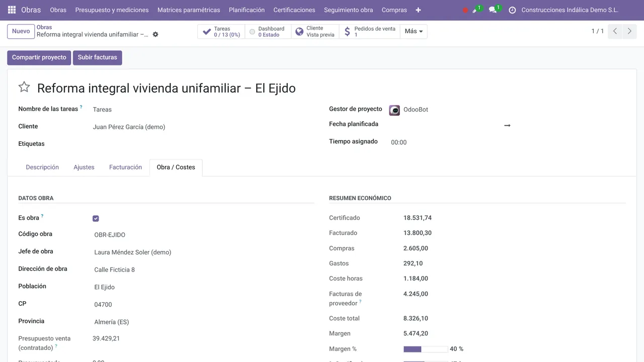Toggle the Es obra checkbox
This screenshot has height=362, width=644.
(96, 218)
